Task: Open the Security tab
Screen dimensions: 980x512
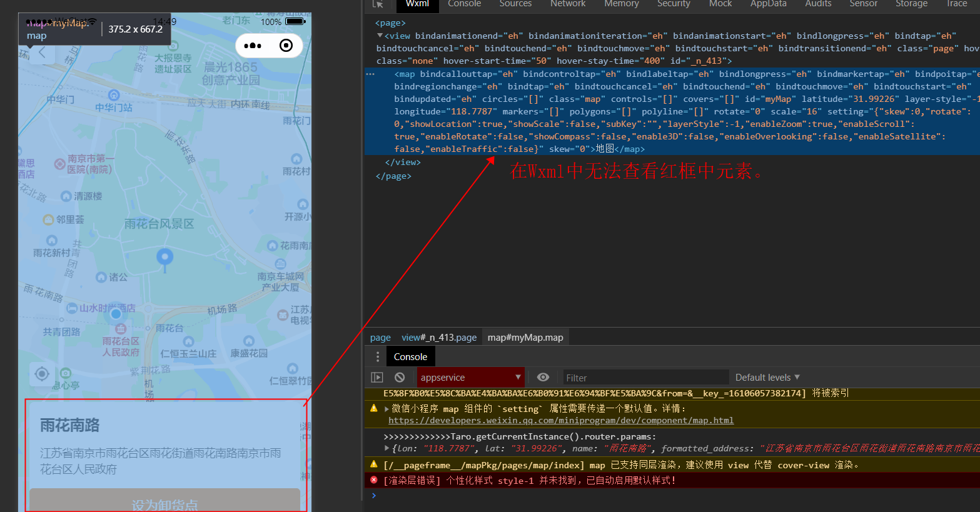Action: point(674,4)
